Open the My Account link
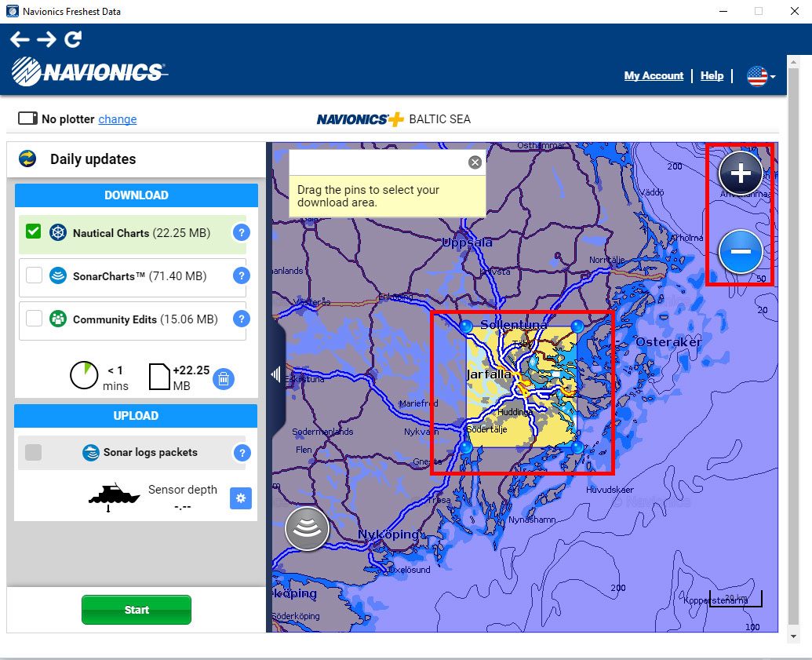The image size is (812, 660). (654, 75)
